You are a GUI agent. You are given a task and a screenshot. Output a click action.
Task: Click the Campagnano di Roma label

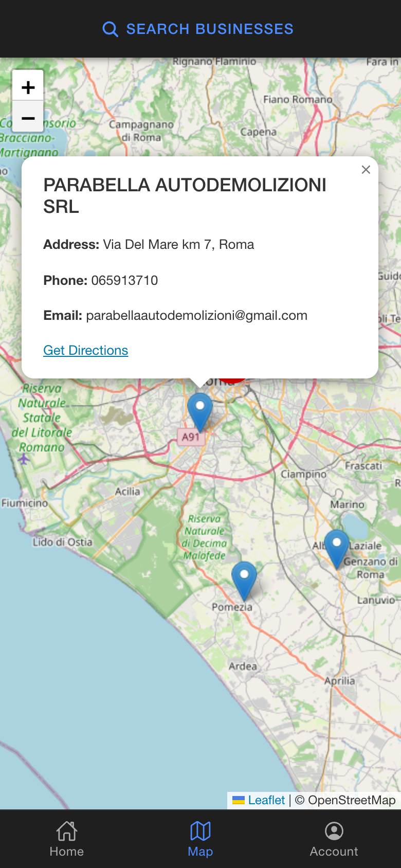pos(141,131)
